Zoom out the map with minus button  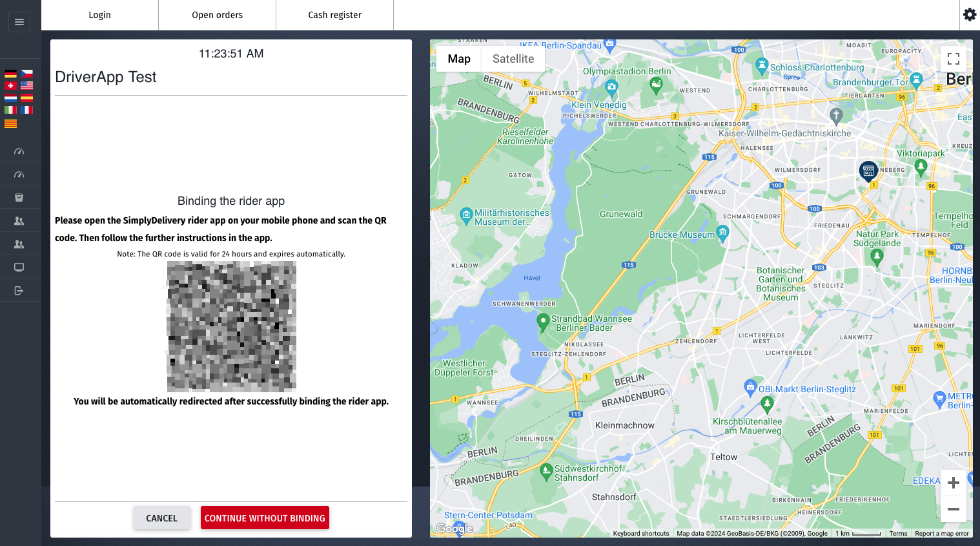click(x=954, y=509)
